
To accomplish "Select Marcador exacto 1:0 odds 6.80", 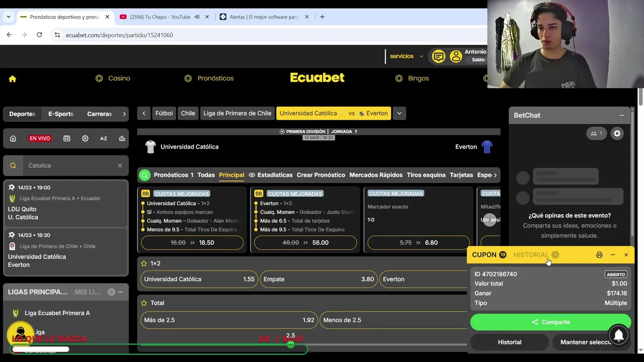I will tap(419, 242).
